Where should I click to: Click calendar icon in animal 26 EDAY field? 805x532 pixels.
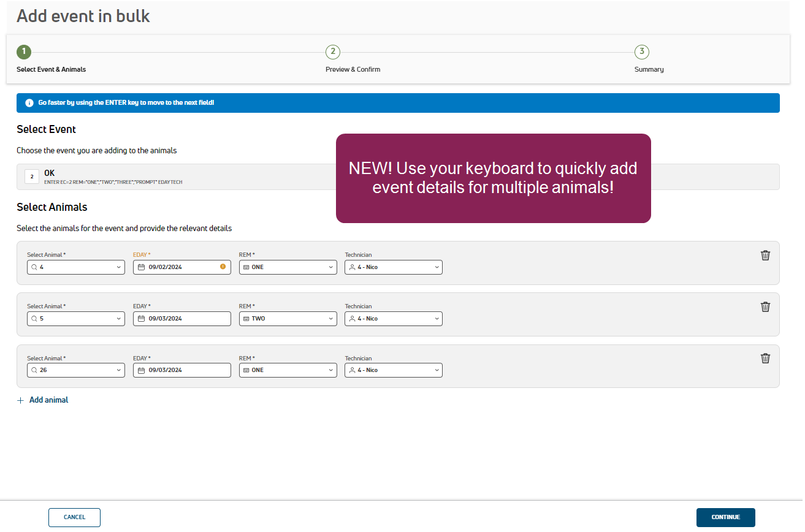coord(141,370)
